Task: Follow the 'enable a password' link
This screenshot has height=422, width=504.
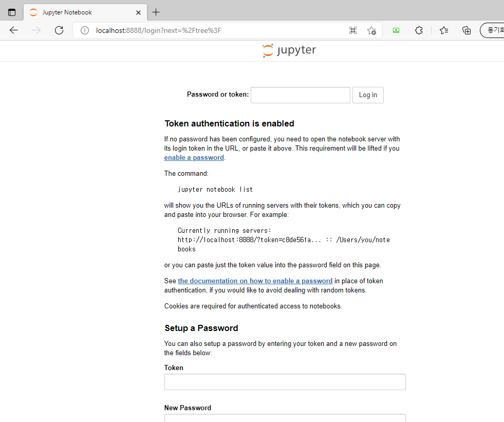Action: click(194, 158)
